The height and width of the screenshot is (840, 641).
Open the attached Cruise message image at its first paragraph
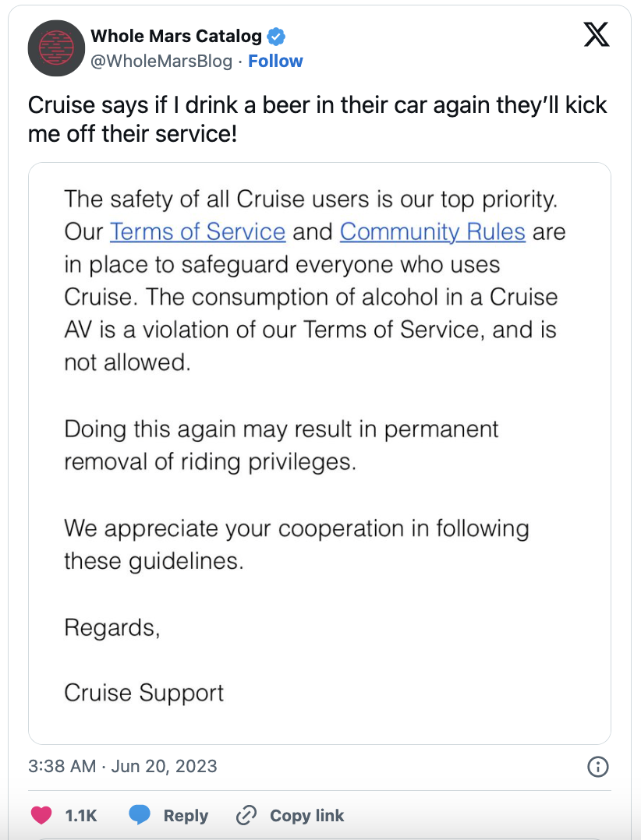tap(312, 281)
